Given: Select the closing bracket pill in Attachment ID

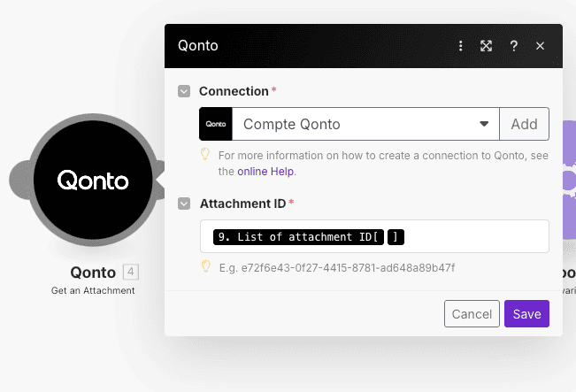Looking at the screenshot, I should pyautogui.click(x=396, y=237).
